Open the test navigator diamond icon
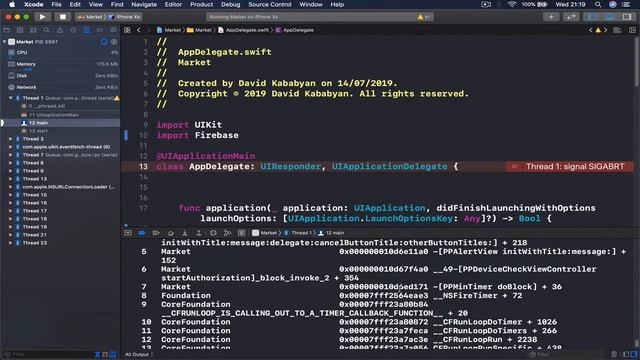This screenshot has height=360, width=640. tap(73, 30)
